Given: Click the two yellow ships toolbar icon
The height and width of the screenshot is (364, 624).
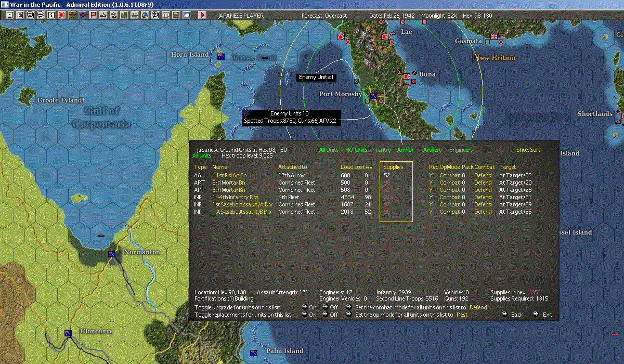Looking at the screenshot, I should point(114,15).
